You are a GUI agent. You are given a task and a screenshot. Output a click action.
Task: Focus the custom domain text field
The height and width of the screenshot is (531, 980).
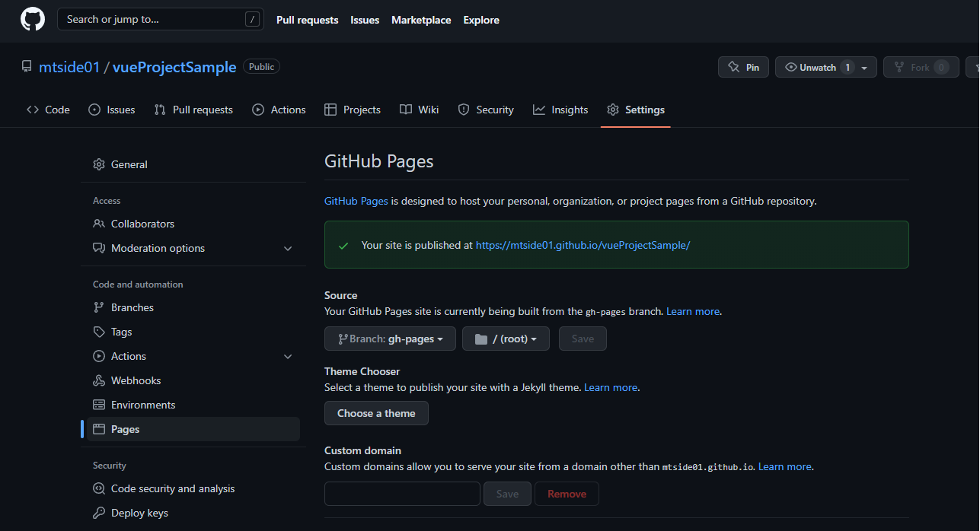tap(402, 494)
